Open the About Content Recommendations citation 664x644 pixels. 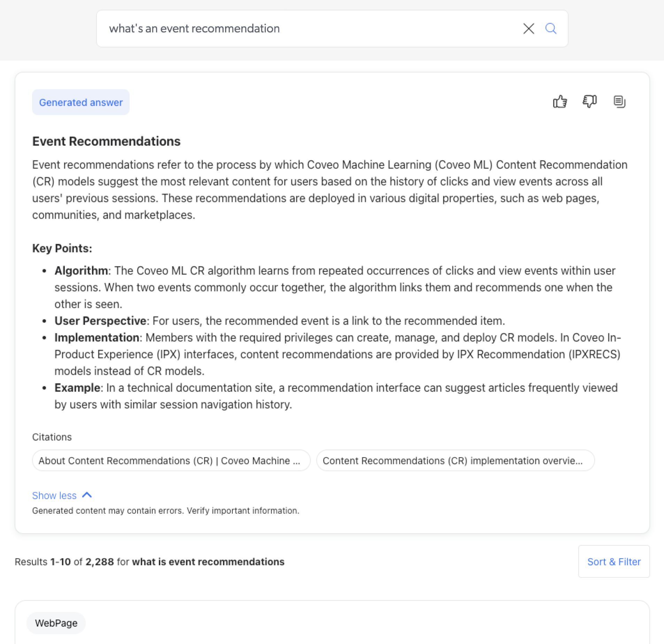coord(171,460)
